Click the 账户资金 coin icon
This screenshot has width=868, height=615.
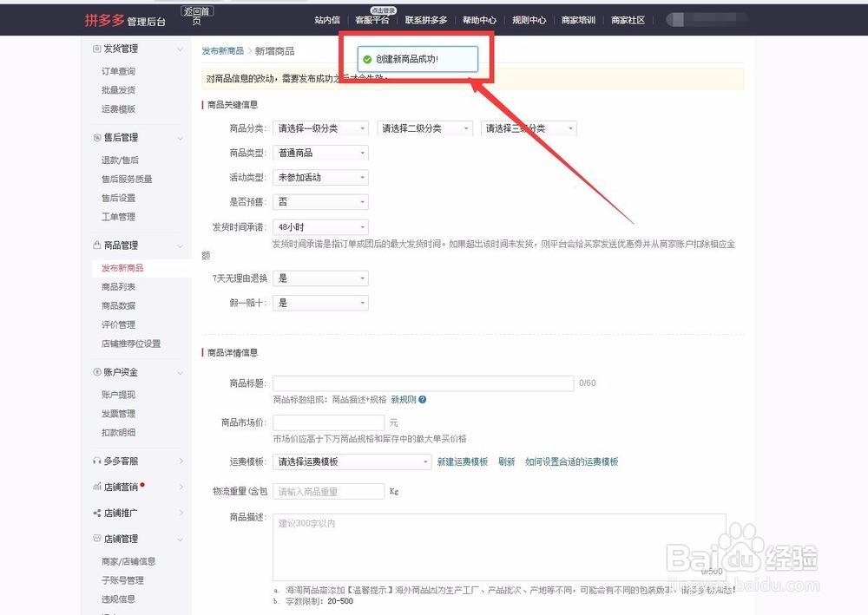pos(97,371)
